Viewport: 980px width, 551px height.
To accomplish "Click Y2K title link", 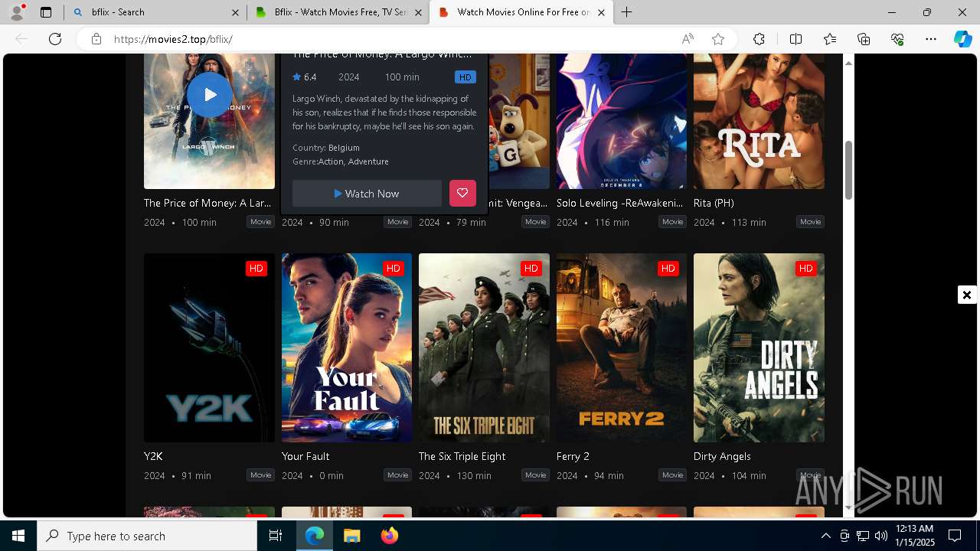I will [153, 456].
